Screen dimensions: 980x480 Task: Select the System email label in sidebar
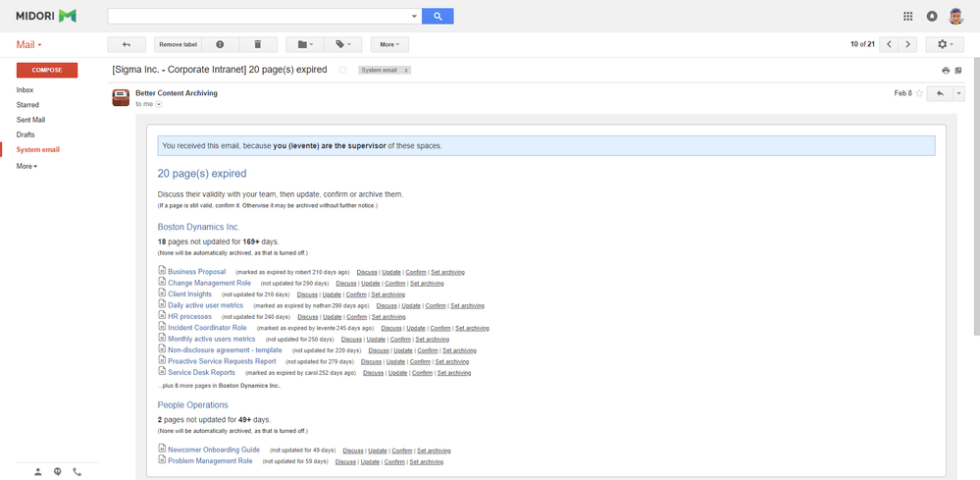point(38,150)
